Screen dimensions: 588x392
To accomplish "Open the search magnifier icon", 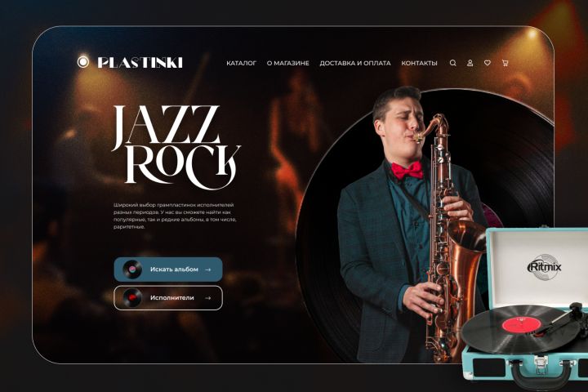I will click(453, 63).
